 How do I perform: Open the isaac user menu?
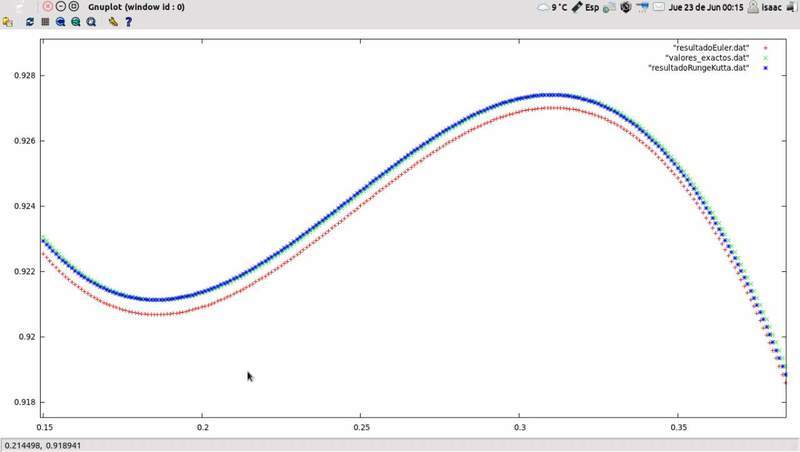(765, 7)
